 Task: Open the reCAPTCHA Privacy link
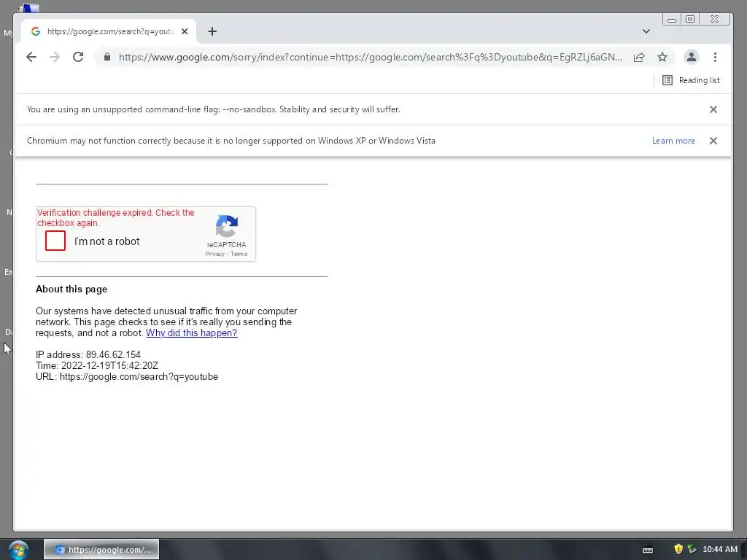click(x=215, y=254)
